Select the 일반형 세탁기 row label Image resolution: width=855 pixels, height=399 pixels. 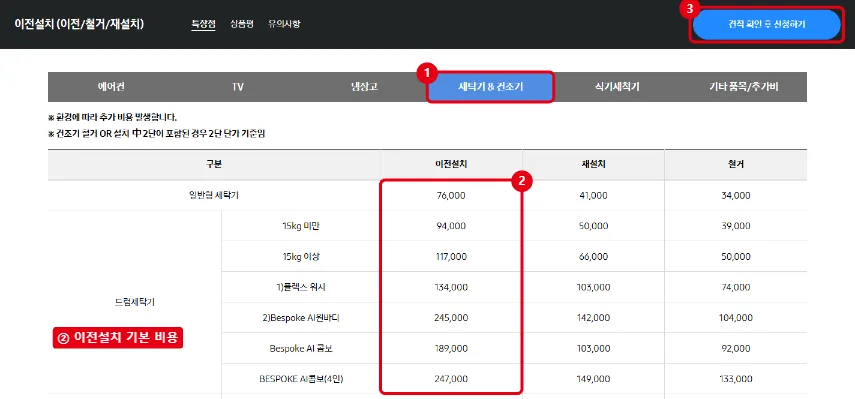(214, 195)
